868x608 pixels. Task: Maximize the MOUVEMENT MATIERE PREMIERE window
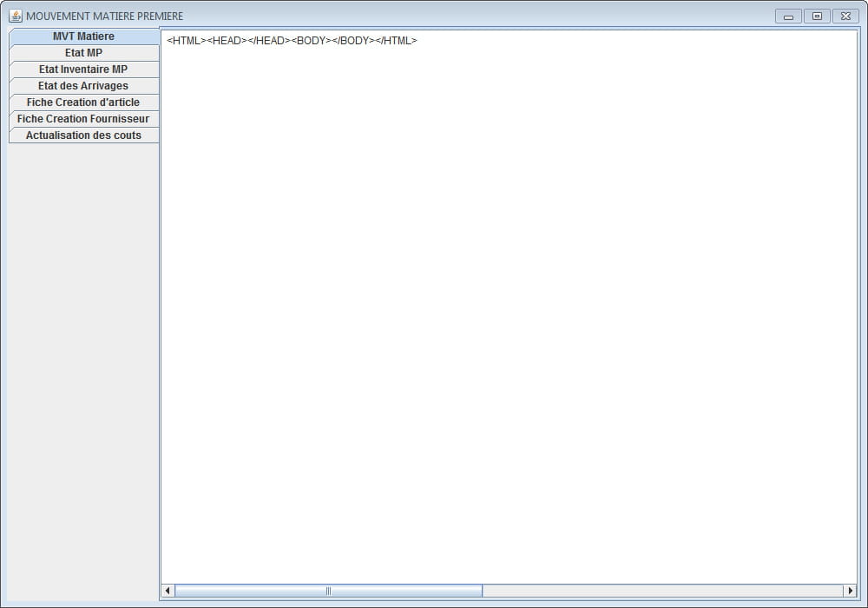[x=817, y=17]
